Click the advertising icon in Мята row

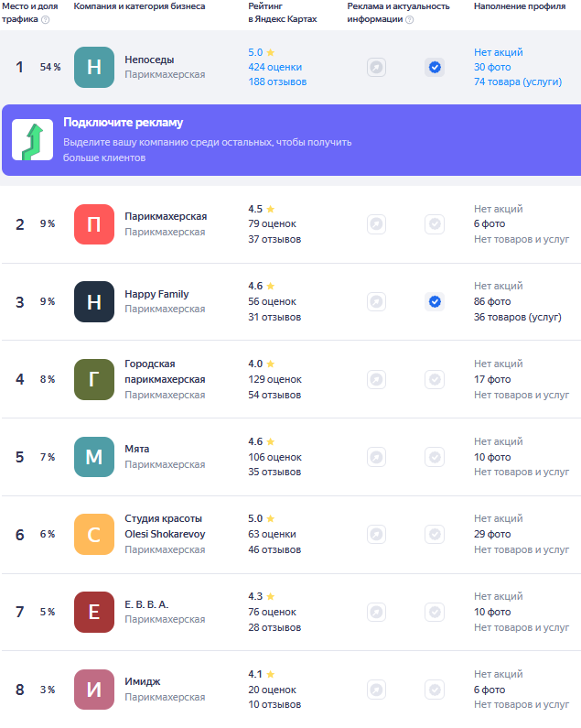(376, 457)
